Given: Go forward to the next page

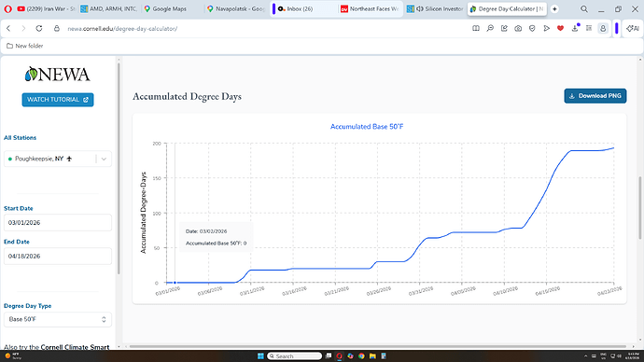Looking at the screenshot, I should (23, 28).
